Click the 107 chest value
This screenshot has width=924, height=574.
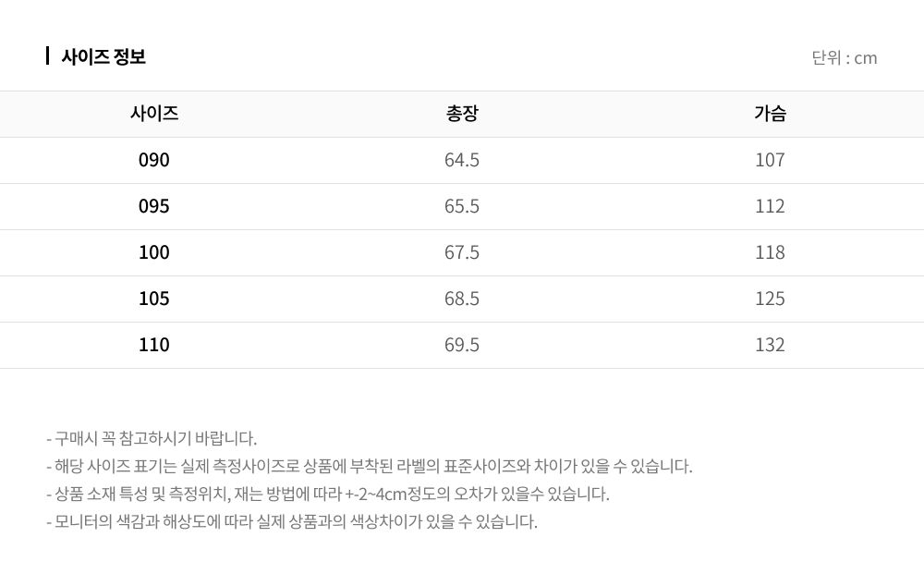coord(770,160)
